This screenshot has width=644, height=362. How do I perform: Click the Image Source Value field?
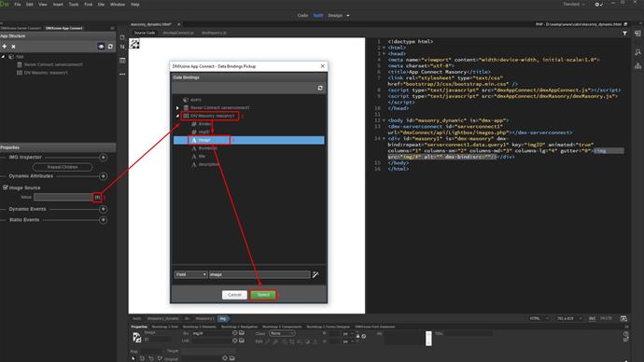pos(63,198)
